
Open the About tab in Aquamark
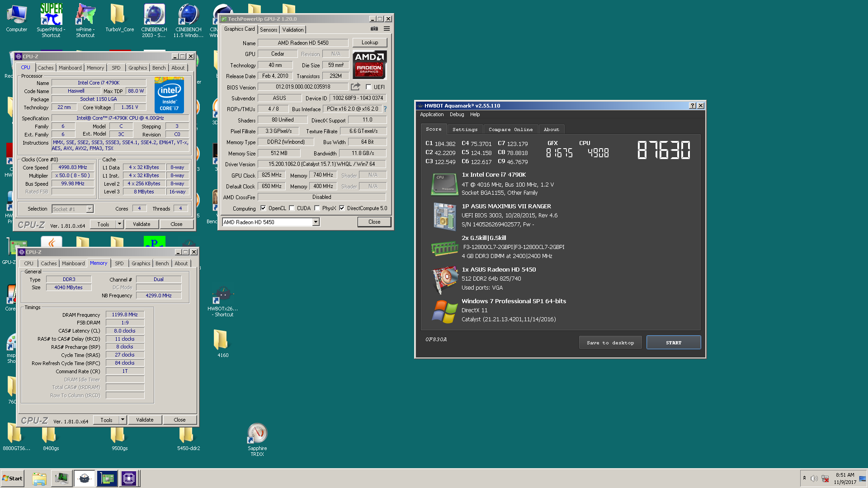click(x=551, y=129)
